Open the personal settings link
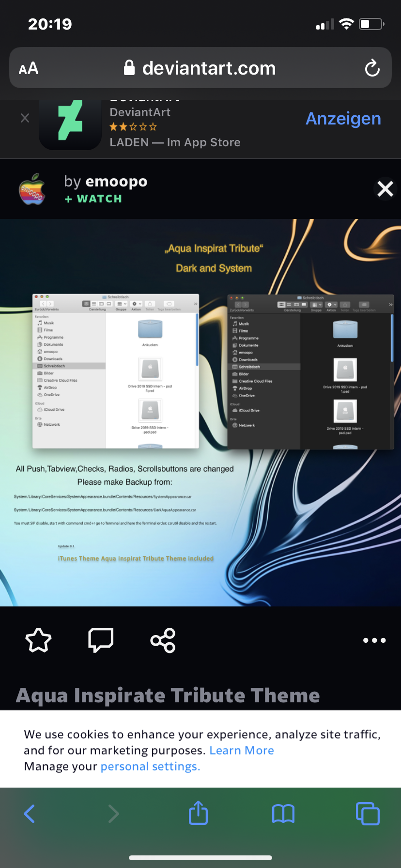 tap(150, 766)
